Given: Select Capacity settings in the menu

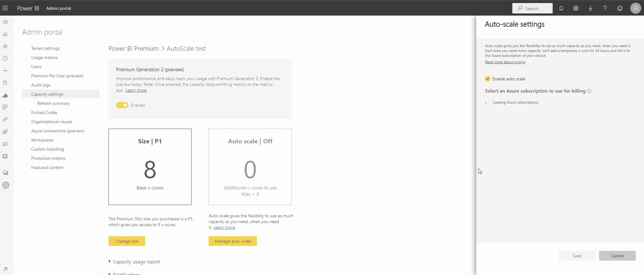Looking at the screenshot, I should [47, 94].
